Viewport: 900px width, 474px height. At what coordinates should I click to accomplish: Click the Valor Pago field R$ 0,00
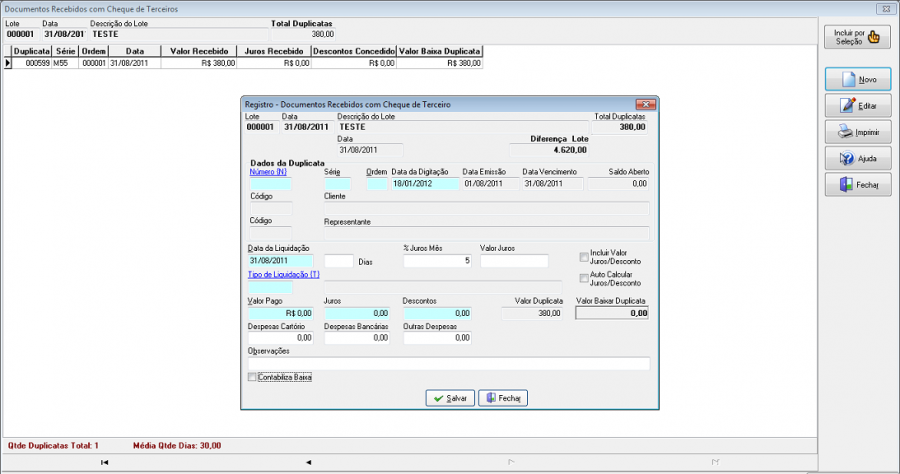(x=281, y=313)
